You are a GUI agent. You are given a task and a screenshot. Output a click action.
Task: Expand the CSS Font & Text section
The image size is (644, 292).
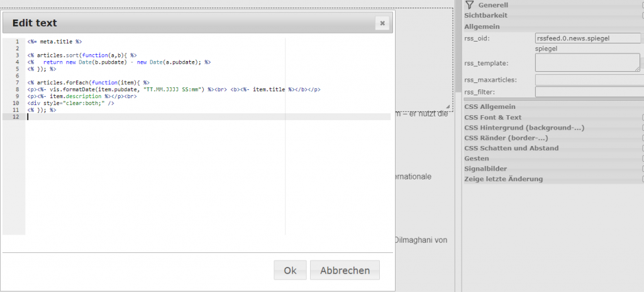492,117
